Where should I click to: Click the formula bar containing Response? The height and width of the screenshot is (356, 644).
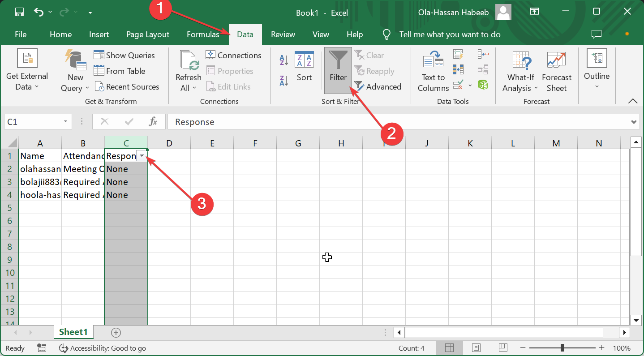click(x=398, y=122)
